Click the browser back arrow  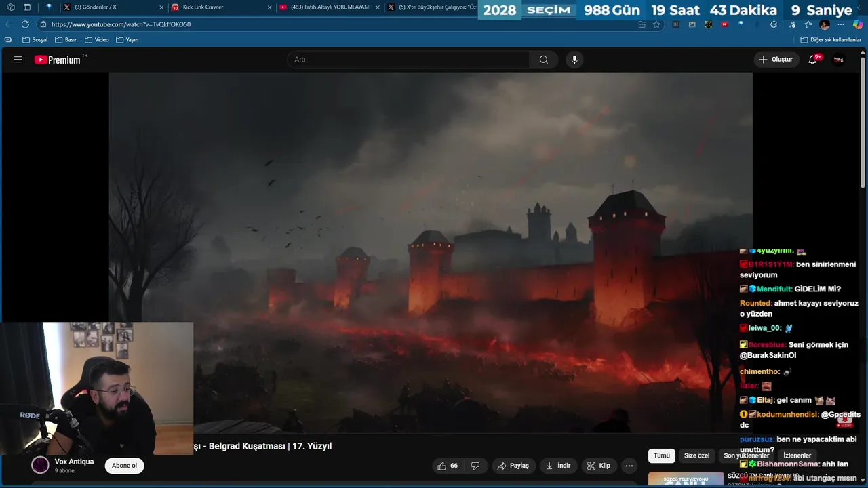point(9,24)
